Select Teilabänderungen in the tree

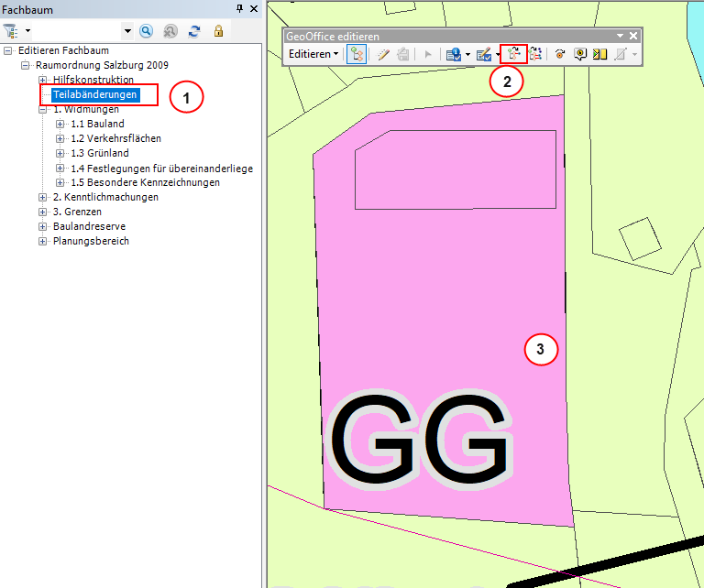94,94
